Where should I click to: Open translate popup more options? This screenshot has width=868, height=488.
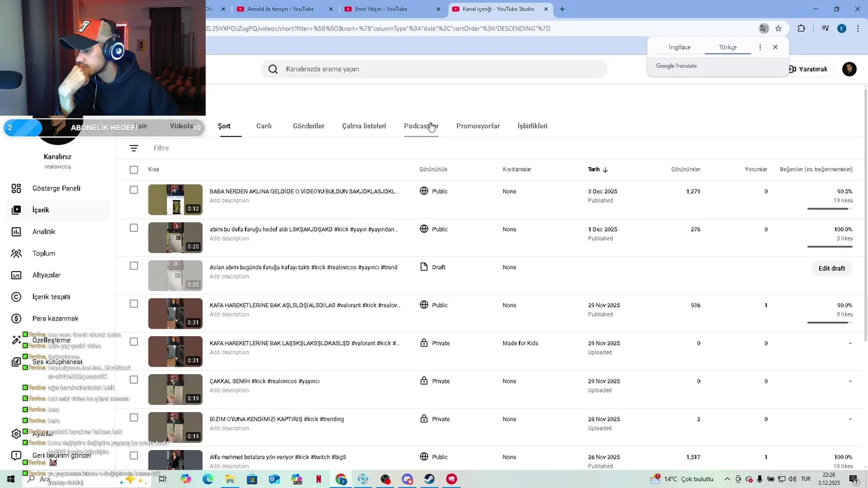759,47
